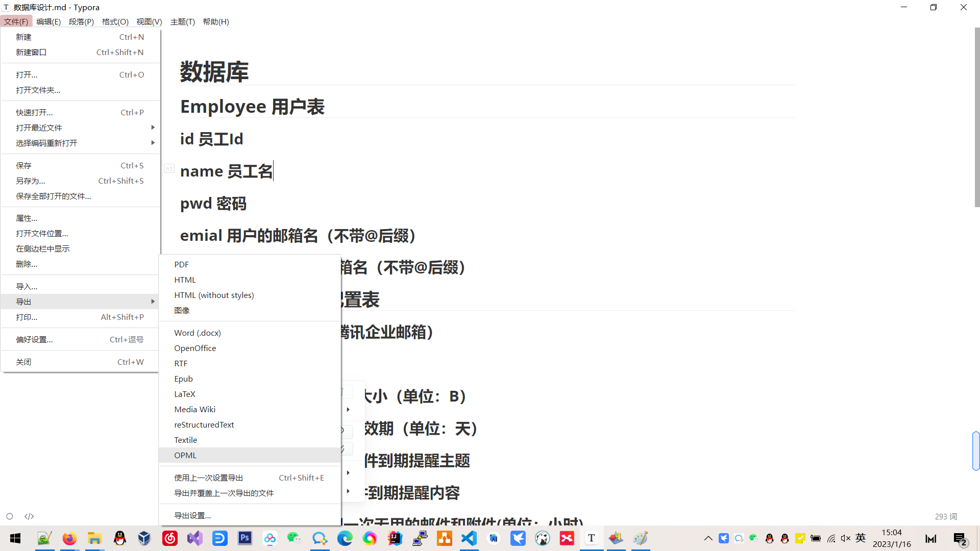Screen dimensions: 980x551
Task: Click the document vertical scrollbar thumb
Action: [977, 117]
